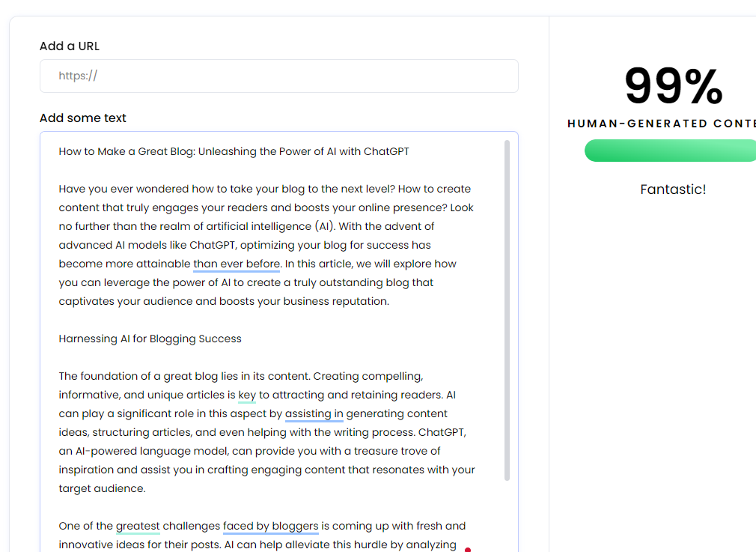Screen dimensions: 756x552
Task: Click the final line 'target audience.'
Action: coord(103,489)
